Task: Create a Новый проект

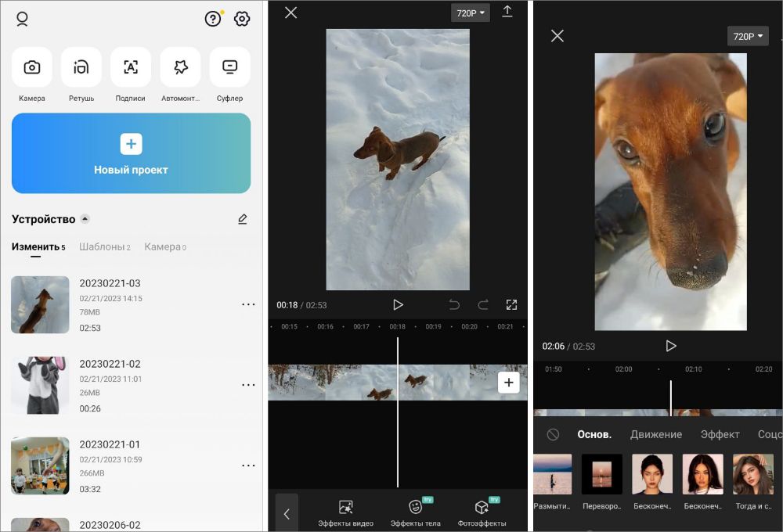Action: tap(131, 153)
